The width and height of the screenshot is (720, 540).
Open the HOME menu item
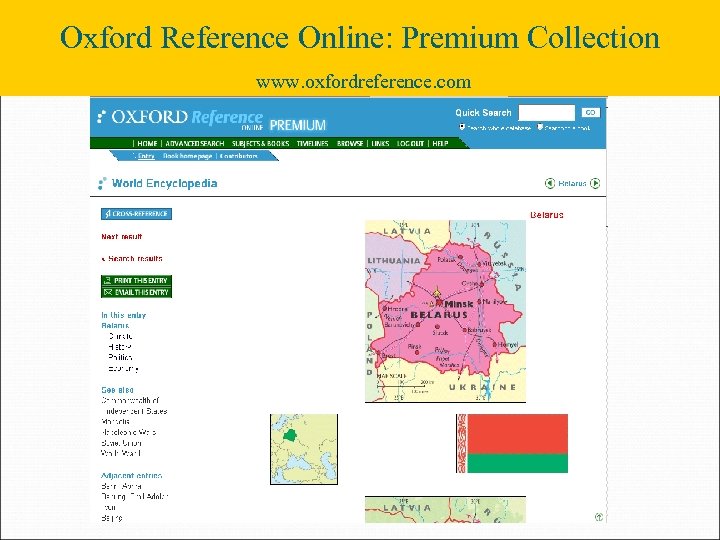click(x=147, y=143)
